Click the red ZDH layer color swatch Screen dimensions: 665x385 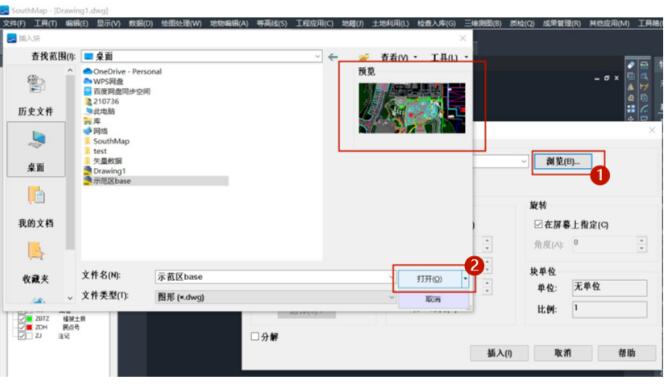coord(29,327)
